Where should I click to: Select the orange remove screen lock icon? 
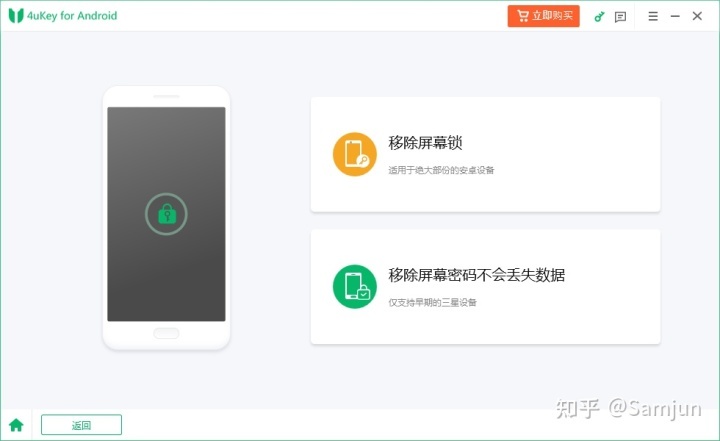point(354,154)
